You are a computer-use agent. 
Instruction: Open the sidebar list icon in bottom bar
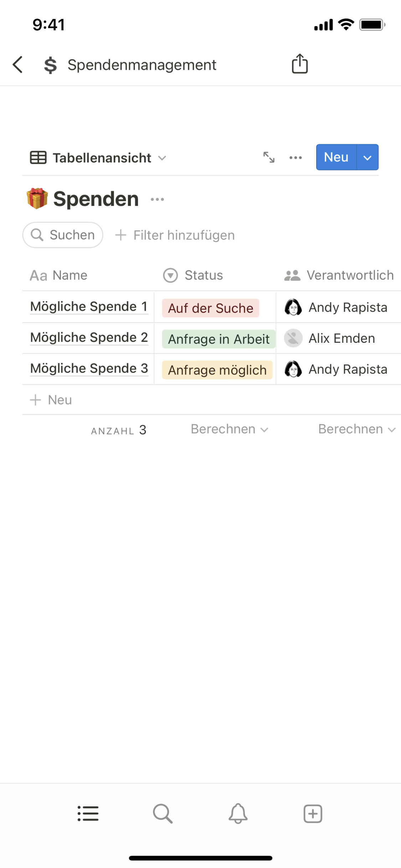[88, 814]
